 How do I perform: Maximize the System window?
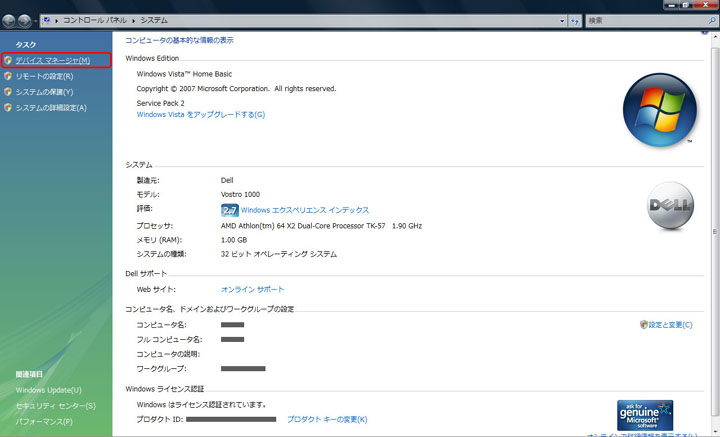686,5
